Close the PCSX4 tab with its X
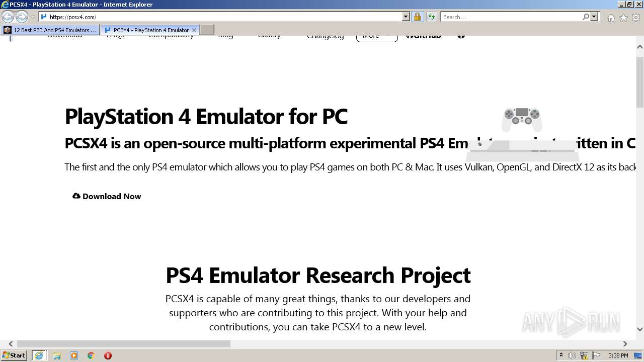 [x=194, y=30]
